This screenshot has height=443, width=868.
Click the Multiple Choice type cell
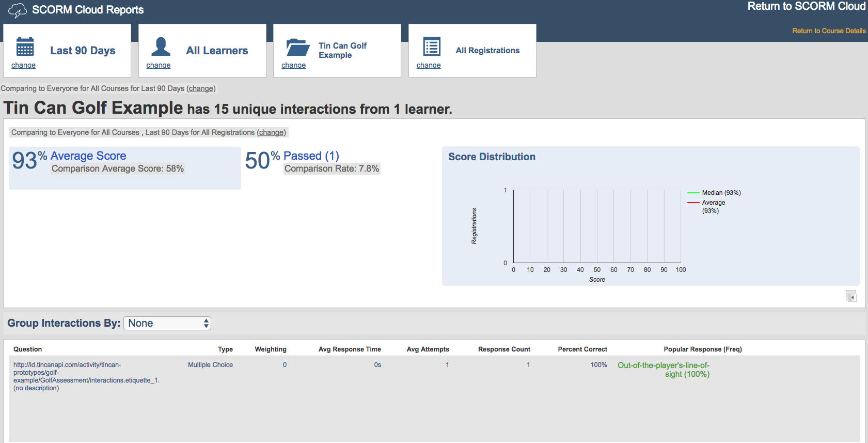click(x=210, y=365)
